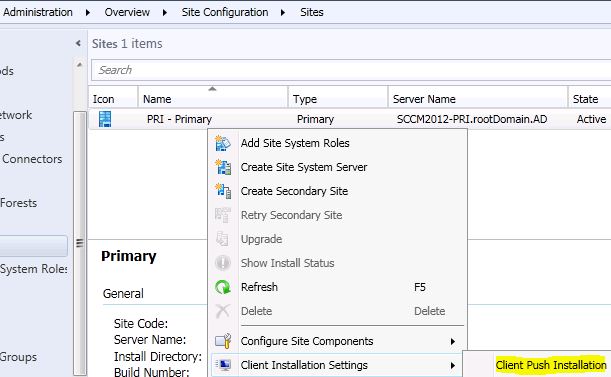
Task: Click Site Code label in details
Action: [x=141, y=324]
